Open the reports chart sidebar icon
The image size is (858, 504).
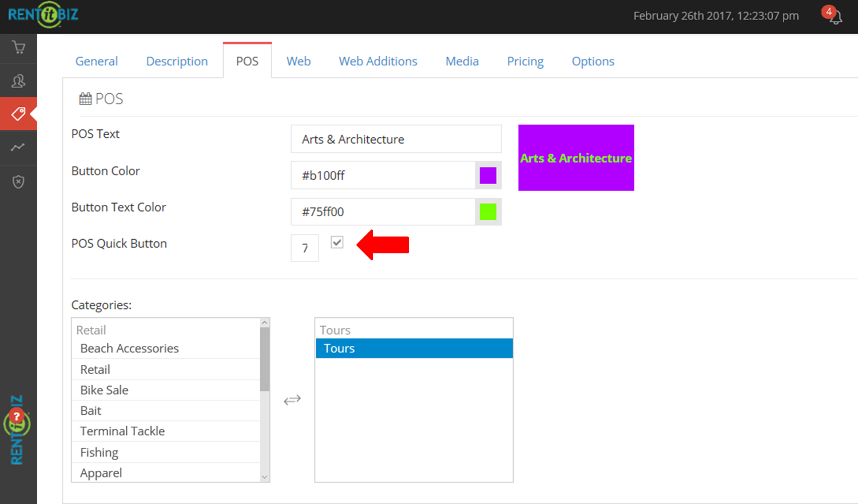pos(18,148)
